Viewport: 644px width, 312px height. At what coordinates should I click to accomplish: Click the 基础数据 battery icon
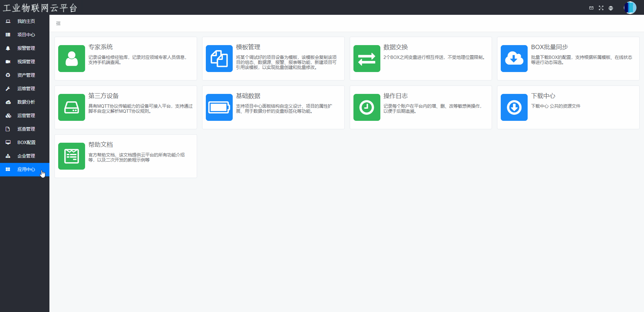(219, 107)
